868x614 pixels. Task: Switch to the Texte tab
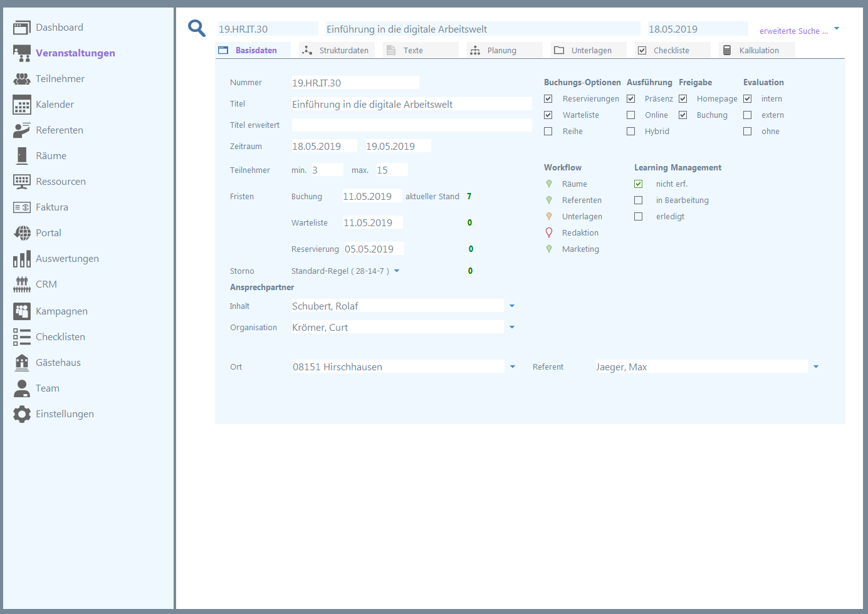pyautogui.click(x=421, y=51)
